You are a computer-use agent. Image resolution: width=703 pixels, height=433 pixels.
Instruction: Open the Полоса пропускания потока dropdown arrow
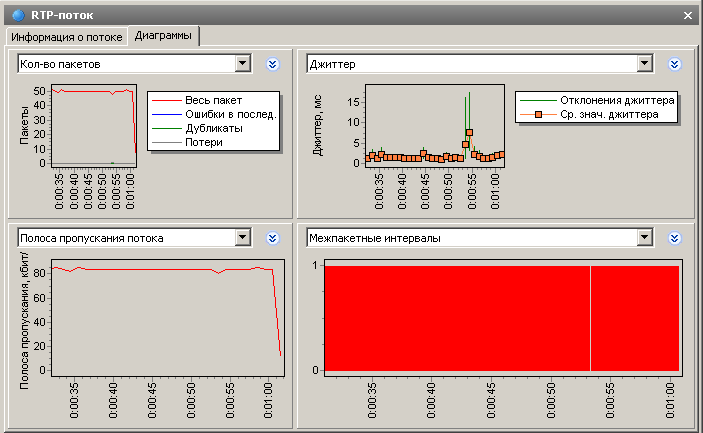(x=243, y=238)
